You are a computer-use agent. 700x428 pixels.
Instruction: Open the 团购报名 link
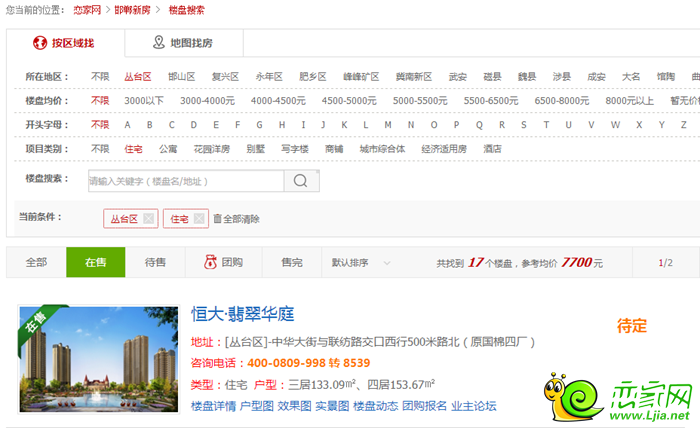[x=424, y=406]
